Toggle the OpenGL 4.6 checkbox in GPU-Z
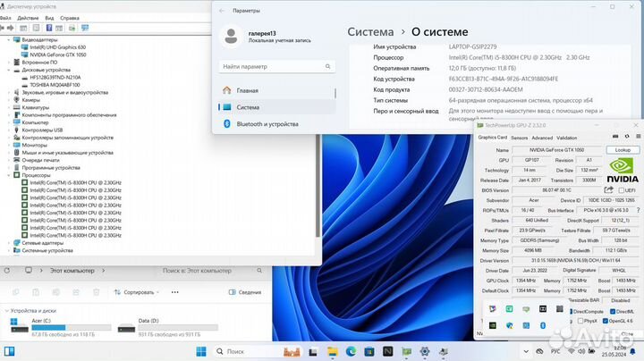The height and width of the screenshot is (361, 644). click(605, 321)
